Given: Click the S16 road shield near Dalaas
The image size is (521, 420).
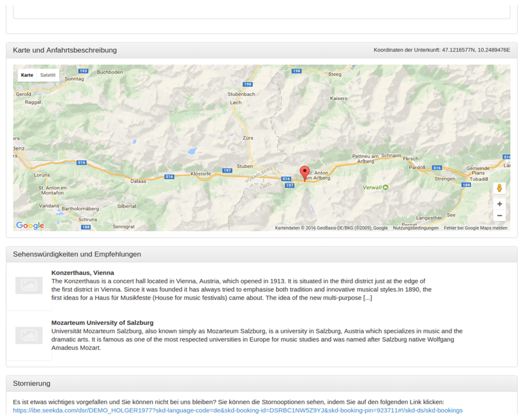Looking at the screenshot, I should tap(169, 177).
